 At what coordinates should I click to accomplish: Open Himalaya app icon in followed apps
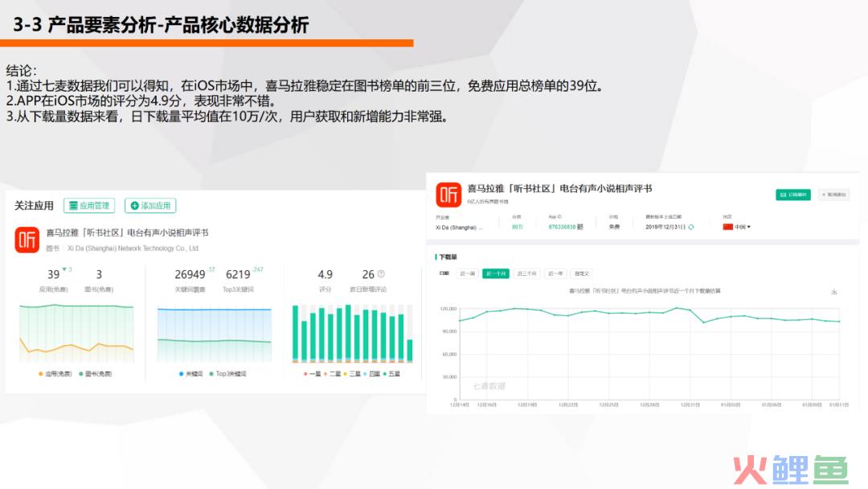[x=27, y=239]
